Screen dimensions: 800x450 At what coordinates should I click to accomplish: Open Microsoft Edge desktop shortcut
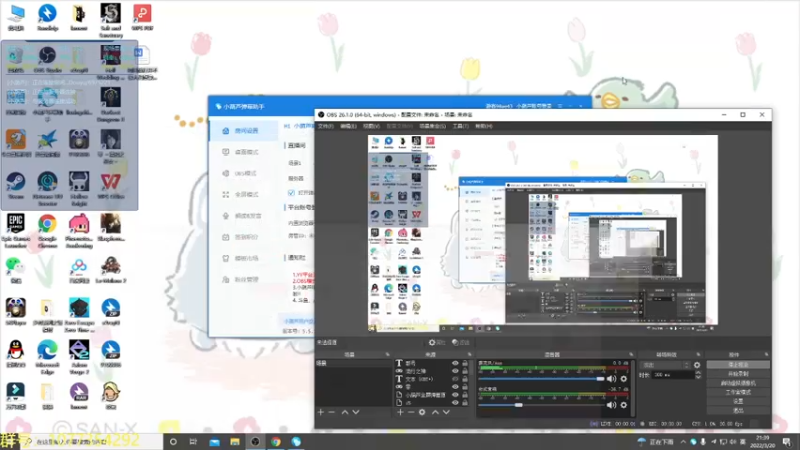[x=47, y=357]
